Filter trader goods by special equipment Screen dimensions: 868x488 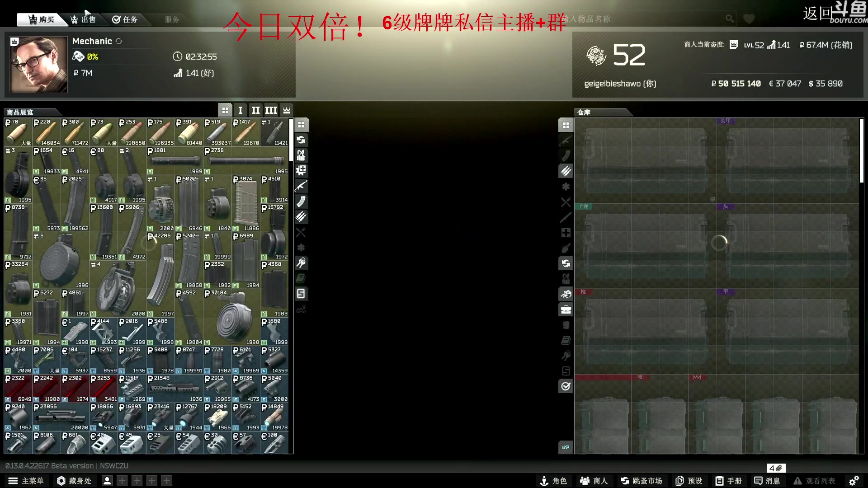301,294
